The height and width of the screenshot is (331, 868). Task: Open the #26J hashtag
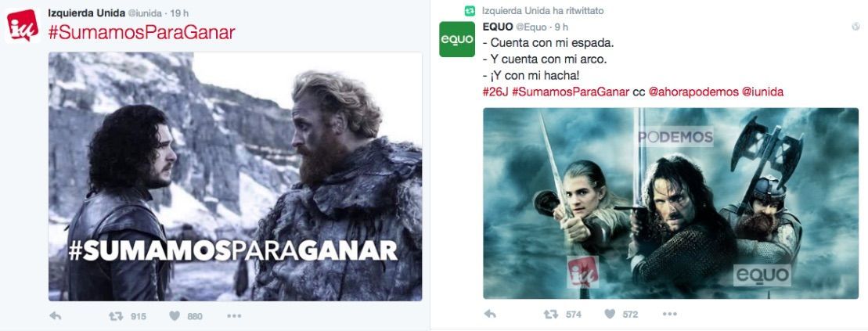pos(495,92)
